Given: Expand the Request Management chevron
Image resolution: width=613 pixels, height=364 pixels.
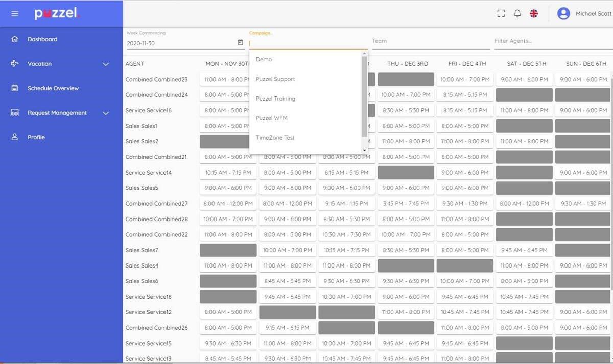Looking at the screenshot, I should pos(106,113).
